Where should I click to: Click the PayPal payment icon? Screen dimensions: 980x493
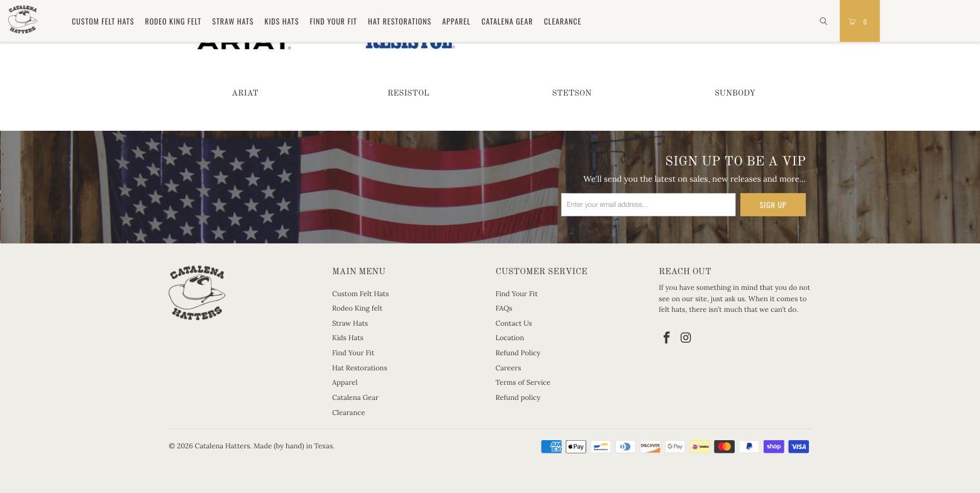(749, 446)
